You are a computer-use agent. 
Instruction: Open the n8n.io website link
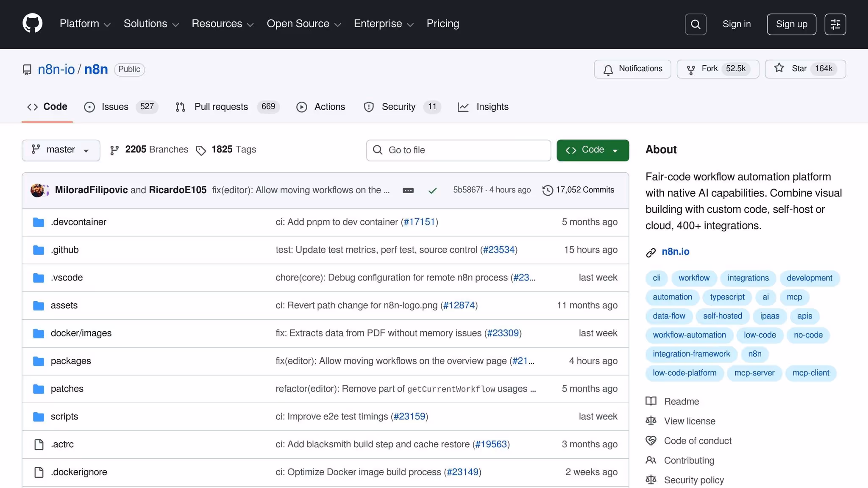point(675,252)
